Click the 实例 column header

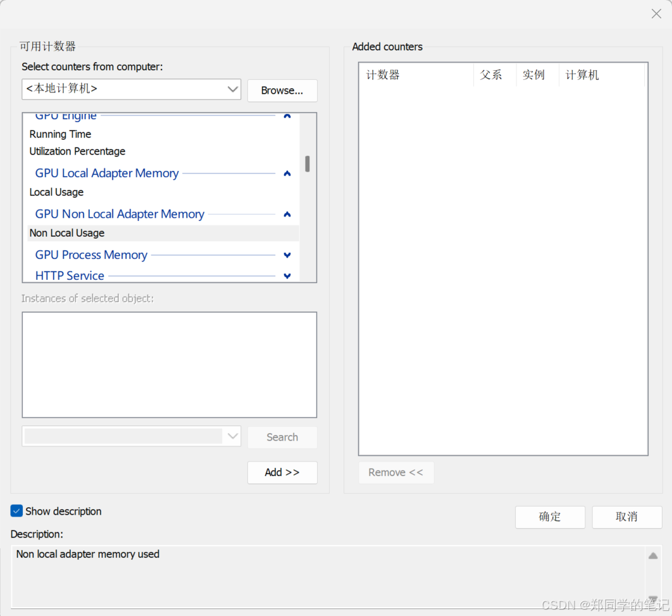click(x=537, y=75)
